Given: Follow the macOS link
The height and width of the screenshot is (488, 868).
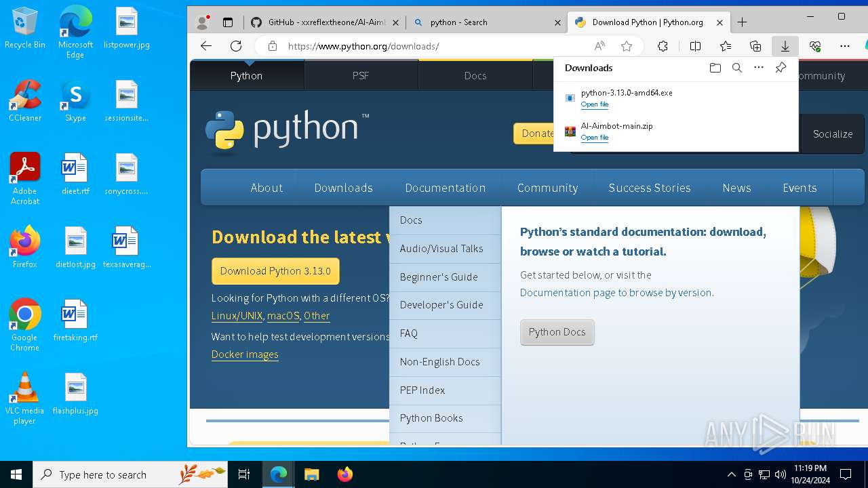Looking at the screenshot, I should 283,316.
